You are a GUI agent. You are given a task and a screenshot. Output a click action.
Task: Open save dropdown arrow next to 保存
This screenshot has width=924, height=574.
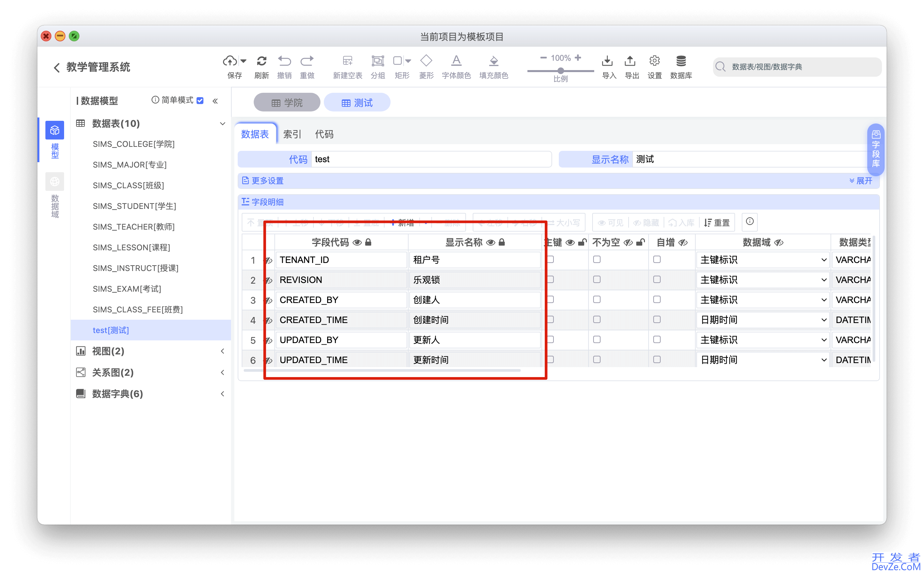243,61
